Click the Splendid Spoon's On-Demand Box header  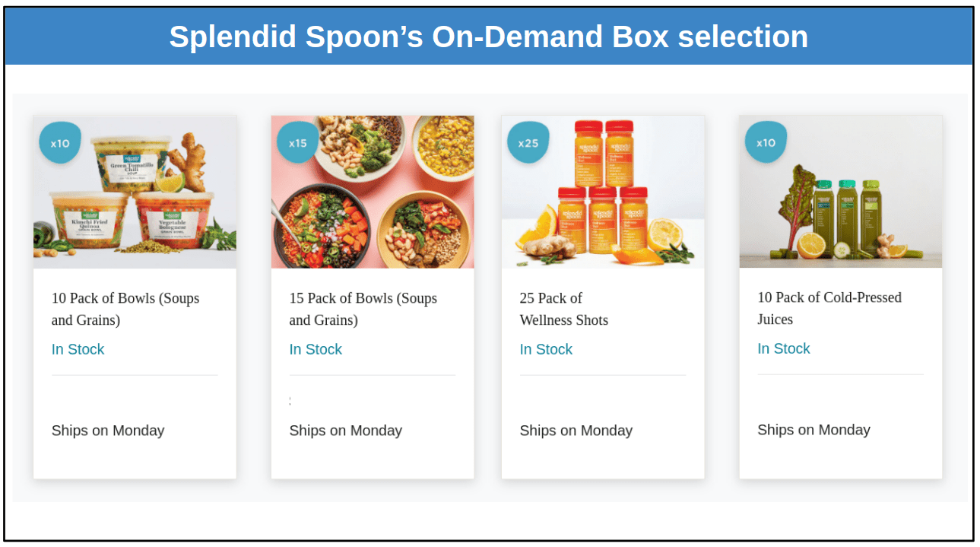point(489,37)
